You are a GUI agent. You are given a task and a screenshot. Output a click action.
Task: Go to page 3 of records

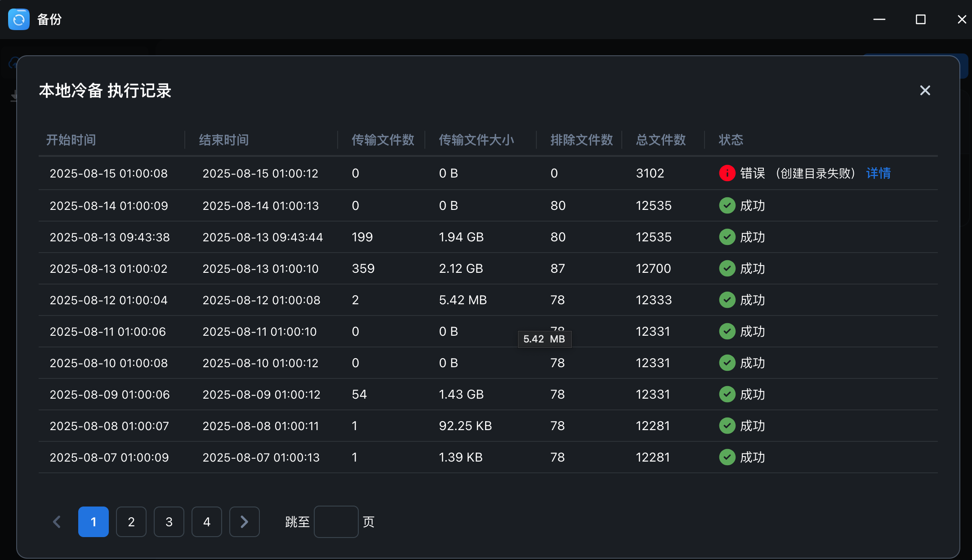click(x=169, y=522)
